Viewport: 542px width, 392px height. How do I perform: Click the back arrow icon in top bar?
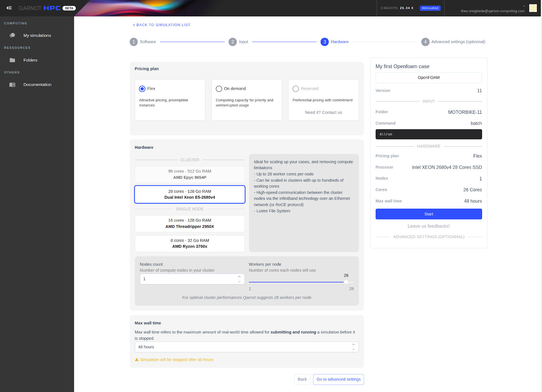[x=9, y=8]
